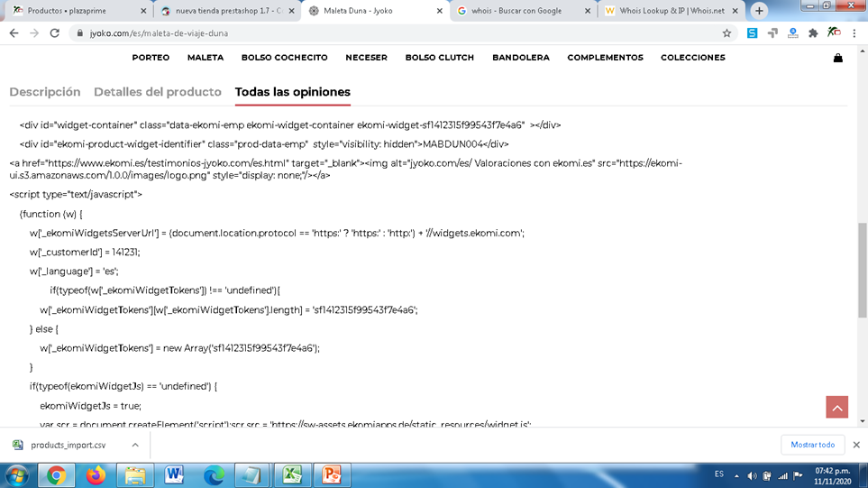This screenshot has height=488, width=868.
Task: Open the NECESER menu
Action: pos(367,58)
